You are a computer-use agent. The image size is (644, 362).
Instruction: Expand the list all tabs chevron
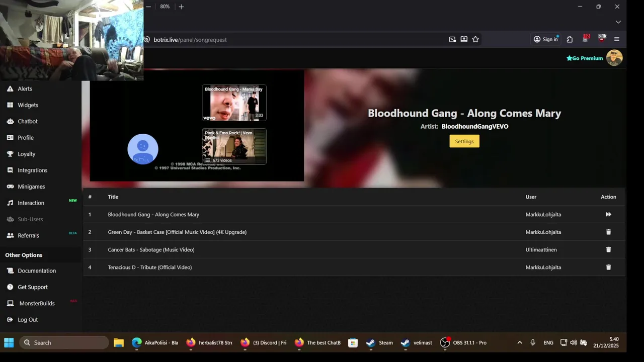point(618,22)
